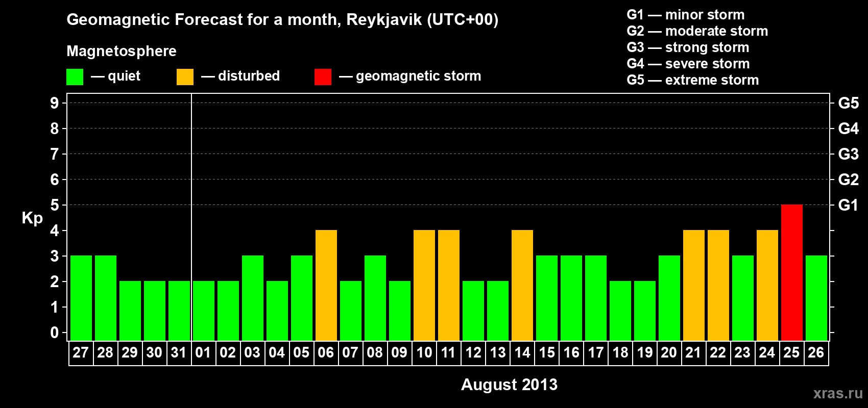
Task: Click the green bar for day 31
Action: point(179,311)
